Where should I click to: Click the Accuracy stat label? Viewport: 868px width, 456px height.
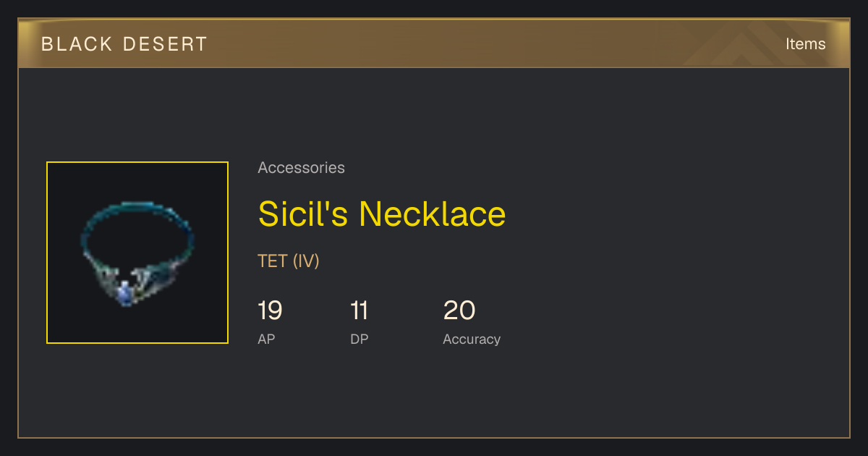472,339
